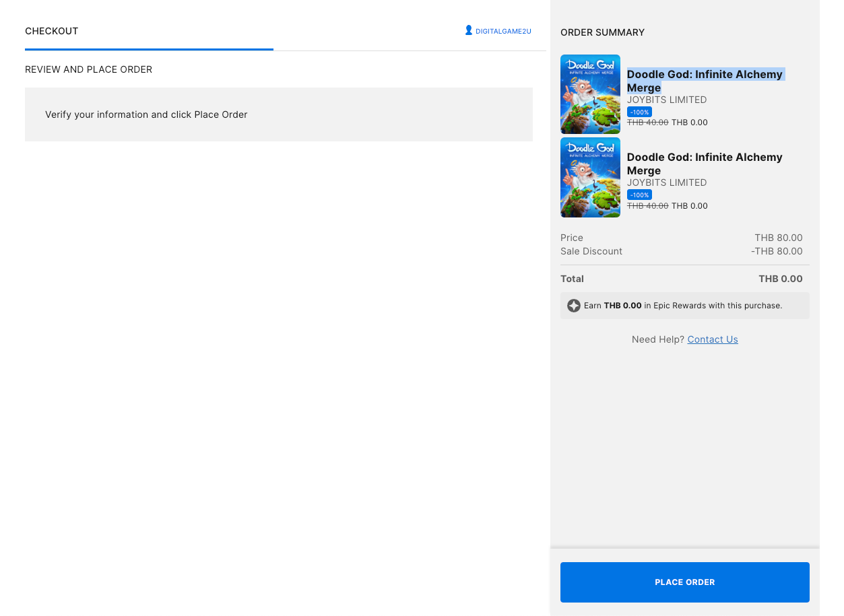This screenshot has height=616, width=844.
Task: Click the Need Help? text
Action: [658, 339]
